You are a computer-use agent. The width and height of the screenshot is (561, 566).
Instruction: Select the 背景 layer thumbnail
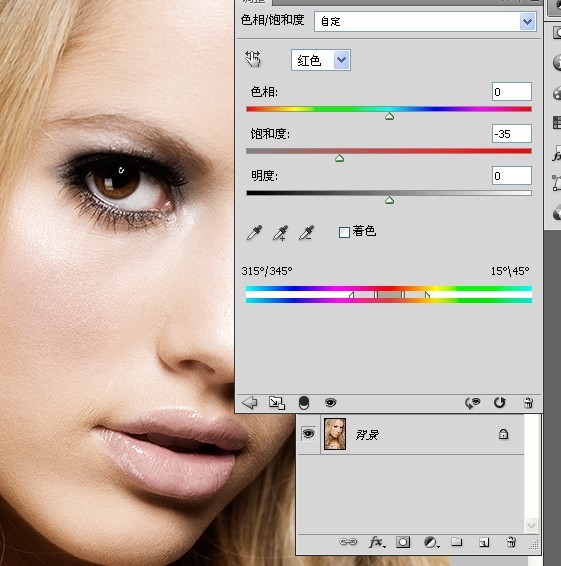click(x=335, y=434)
